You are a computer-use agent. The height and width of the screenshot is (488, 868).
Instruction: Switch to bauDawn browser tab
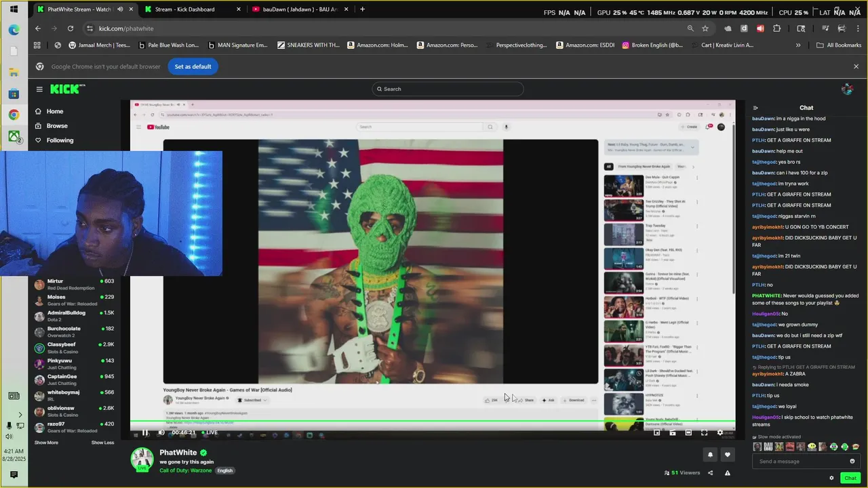(299, 9)
